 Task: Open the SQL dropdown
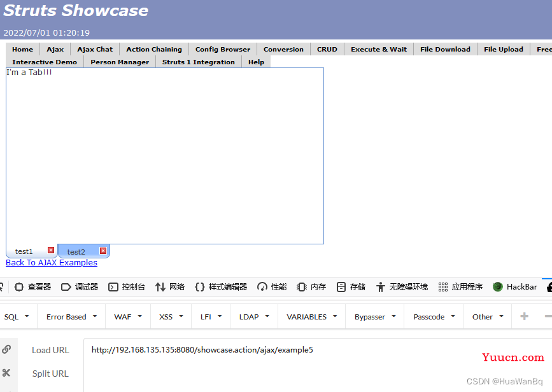coord(17,317)
